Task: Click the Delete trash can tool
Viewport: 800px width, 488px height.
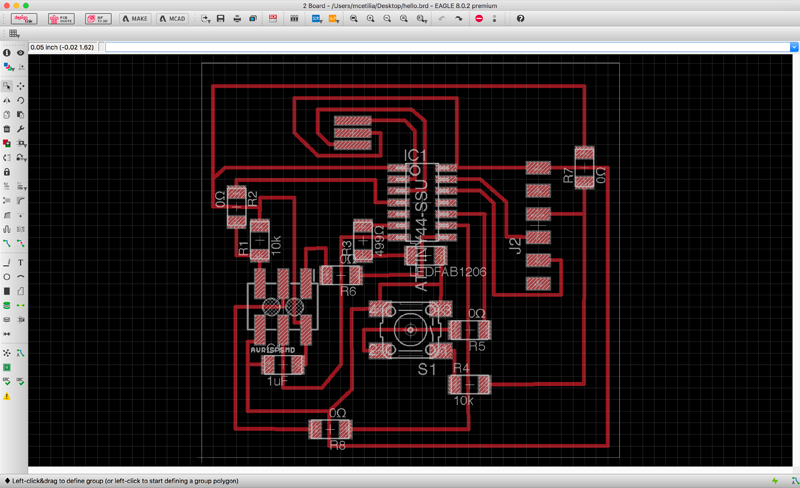Action: click(7, 129)
